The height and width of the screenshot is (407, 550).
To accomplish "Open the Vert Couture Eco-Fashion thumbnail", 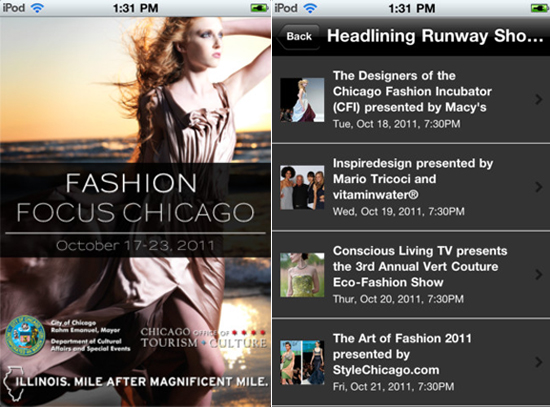I will pos(302,275).
